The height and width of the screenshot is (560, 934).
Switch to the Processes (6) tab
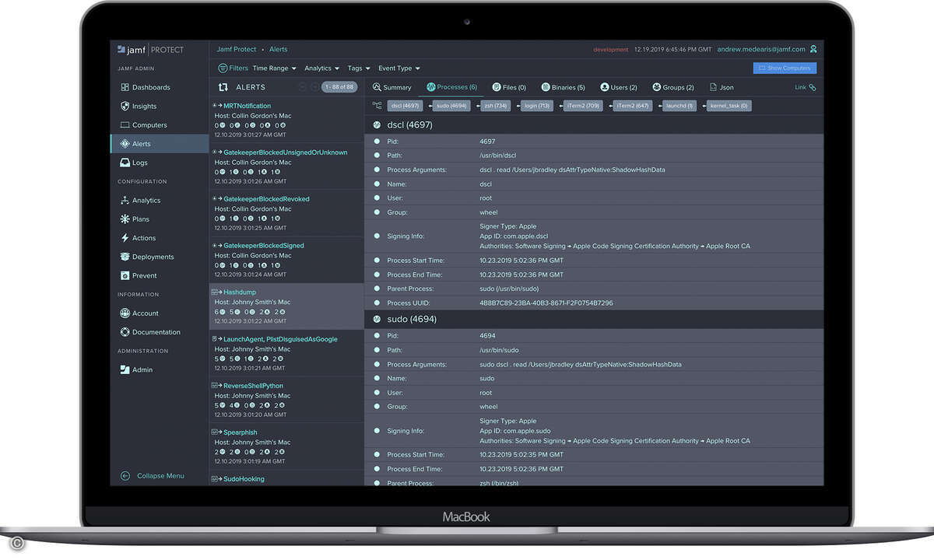451,88
